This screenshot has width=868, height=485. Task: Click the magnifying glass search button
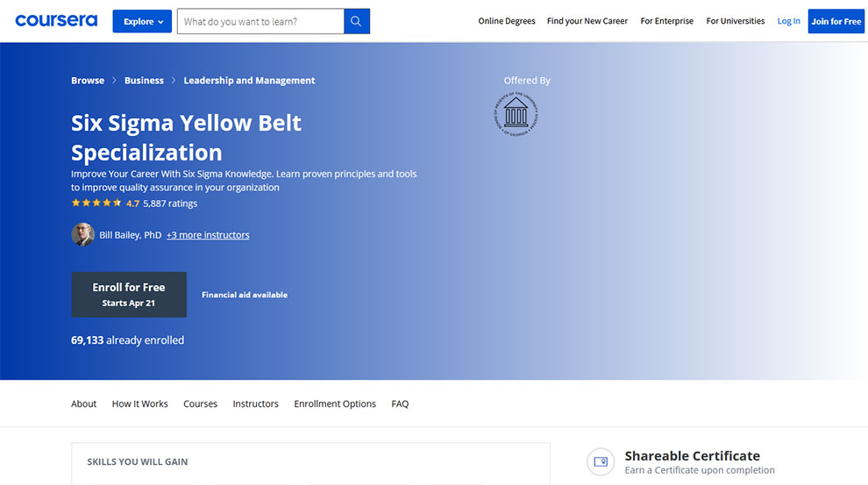[357, 22]
